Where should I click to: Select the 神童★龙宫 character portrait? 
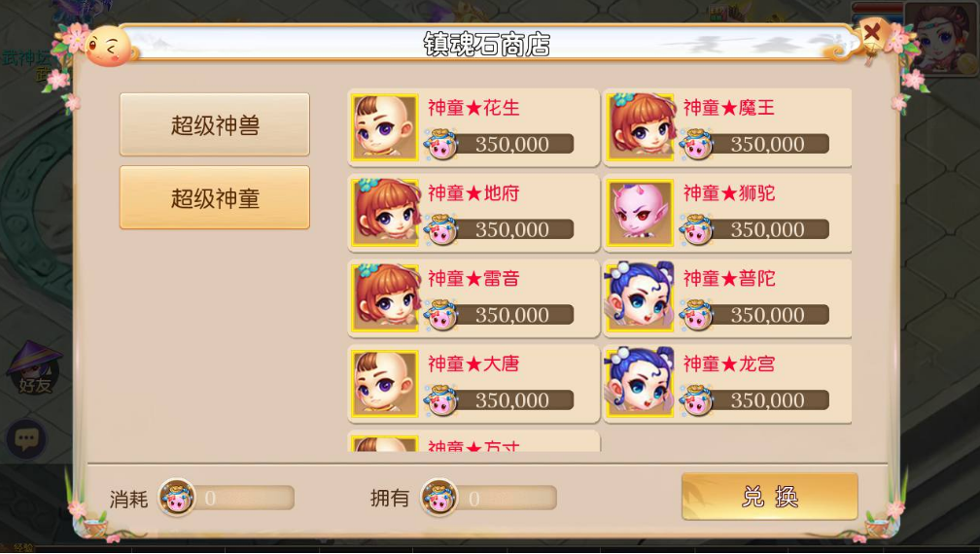(640, 384)
